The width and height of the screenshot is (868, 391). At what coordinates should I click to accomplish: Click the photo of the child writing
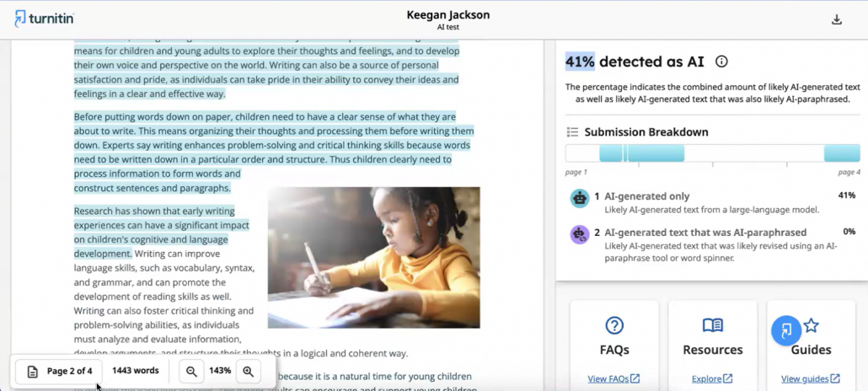(x=373, y=257)
